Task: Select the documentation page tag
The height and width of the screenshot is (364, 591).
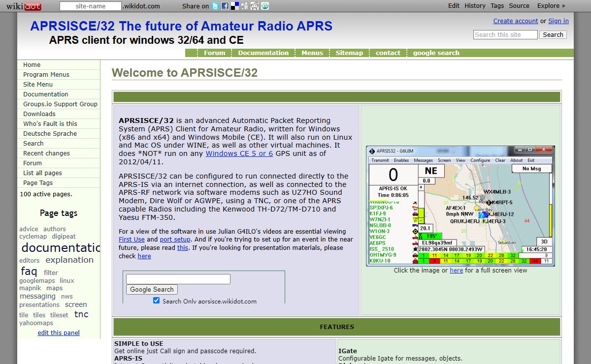Action: coord(61,247)
